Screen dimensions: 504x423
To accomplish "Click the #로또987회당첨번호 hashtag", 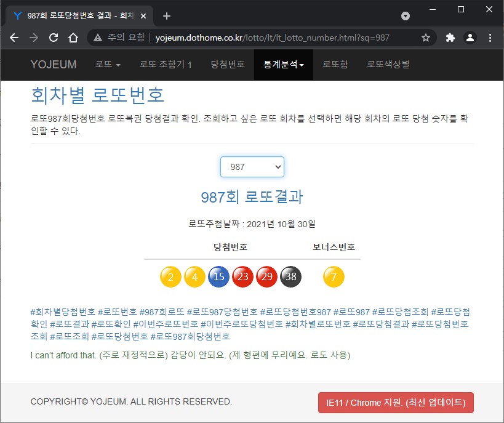I will pos(190,336).
